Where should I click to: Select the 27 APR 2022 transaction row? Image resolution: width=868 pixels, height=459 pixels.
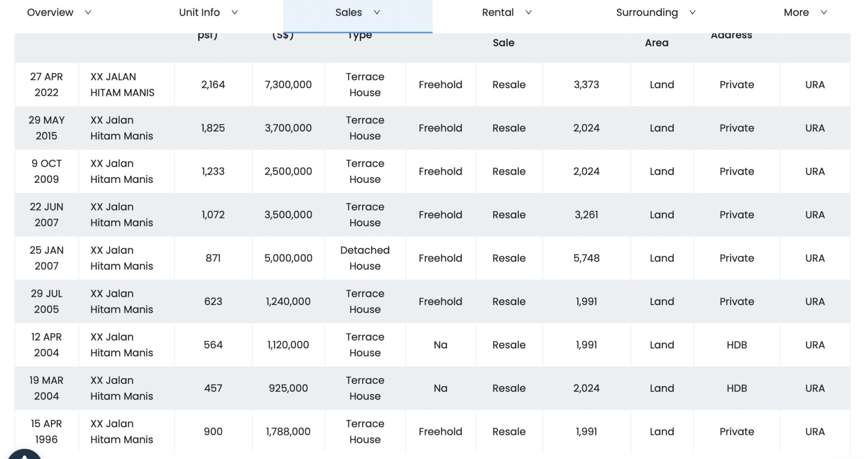coord(46,84)
